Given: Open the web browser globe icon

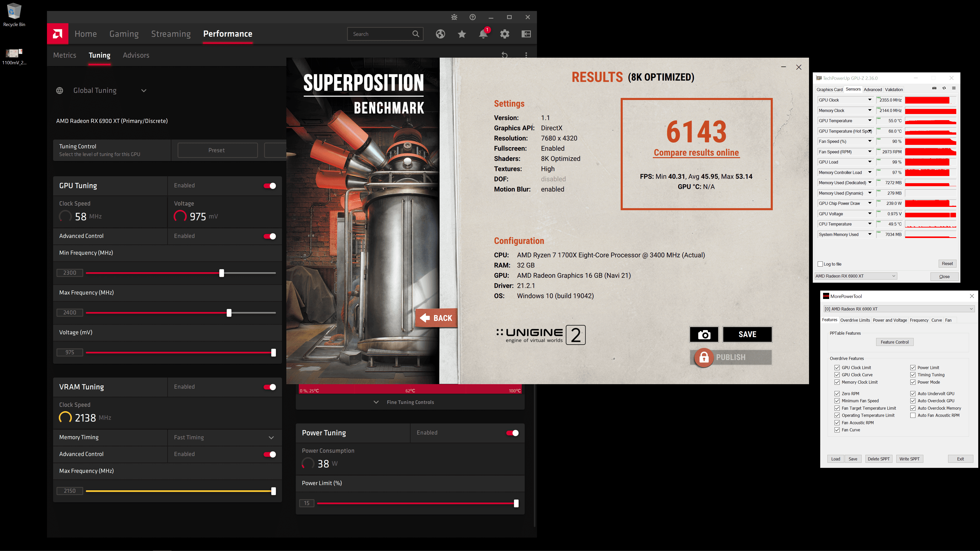Looking at the screenshot, I should coord(440,34).
